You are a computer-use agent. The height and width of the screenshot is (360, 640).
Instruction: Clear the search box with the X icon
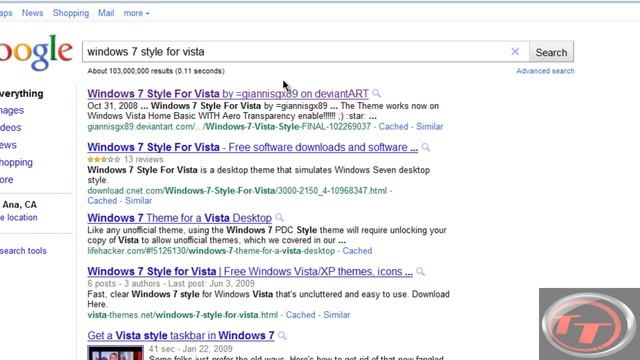515,51
